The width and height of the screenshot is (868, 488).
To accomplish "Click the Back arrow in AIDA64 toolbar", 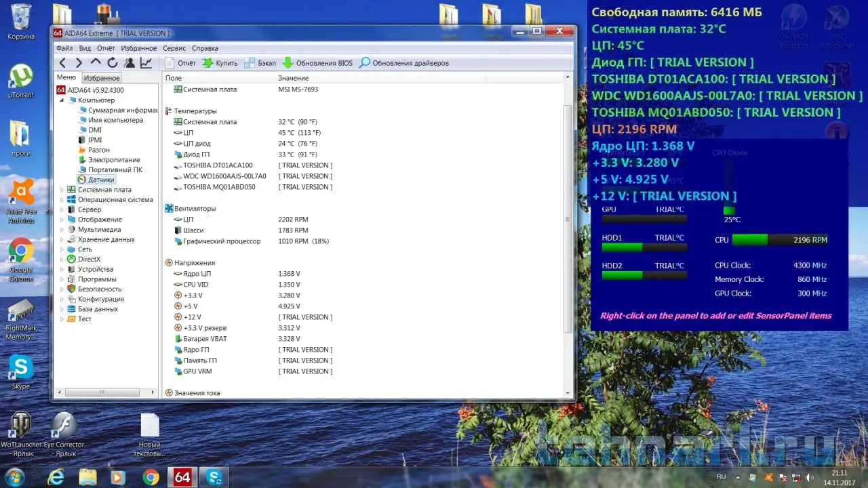I will (x=62, y=63).
